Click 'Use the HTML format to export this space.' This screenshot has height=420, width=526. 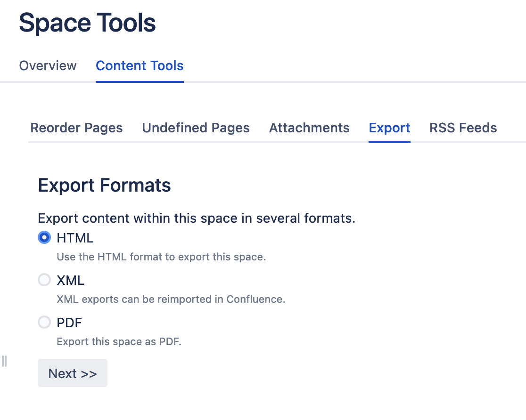[161, 257]
